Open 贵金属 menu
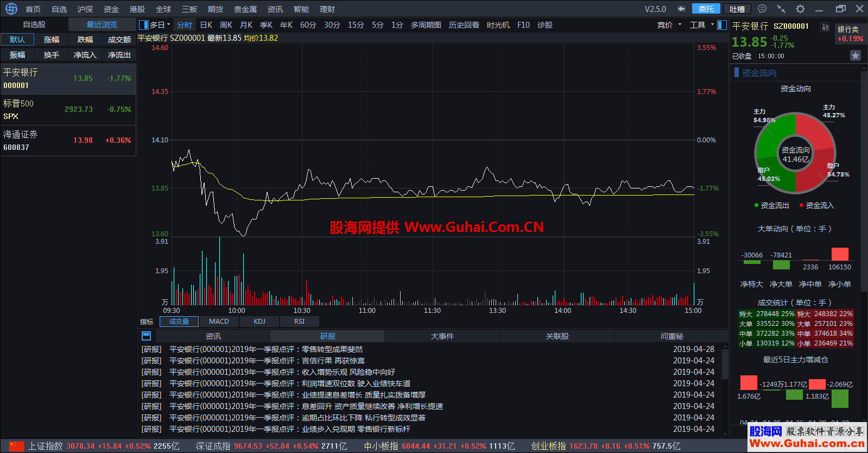 (x=245, y=9)
